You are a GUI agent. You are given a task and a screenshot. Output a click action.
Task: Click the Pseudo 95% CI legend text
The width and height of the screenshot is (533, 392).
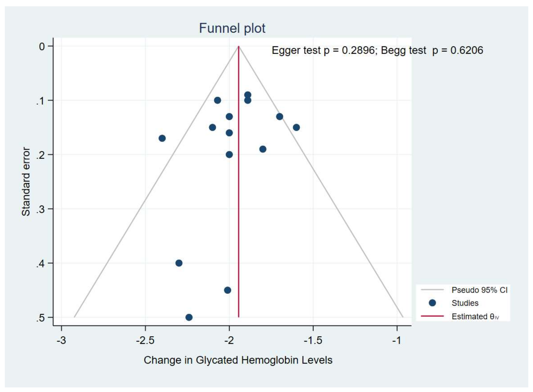click(x=479, y=290)
